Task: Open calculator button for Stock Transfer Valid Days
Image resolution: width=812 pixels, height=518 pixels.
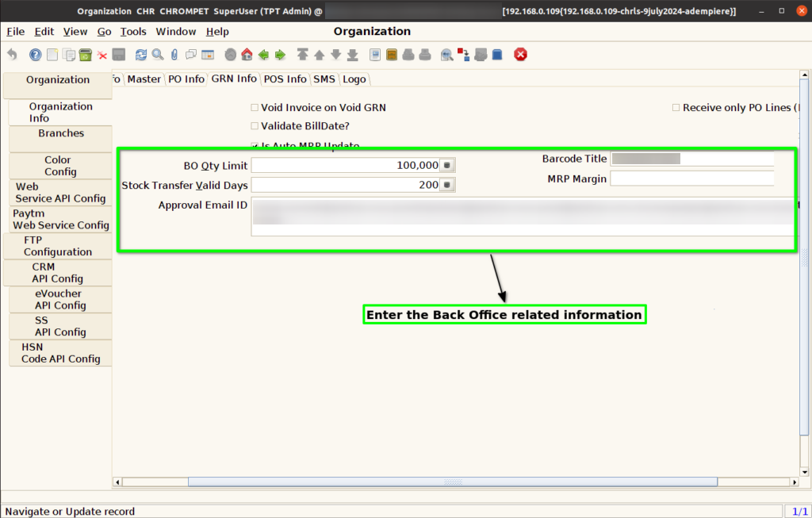Action: (447, 185)
